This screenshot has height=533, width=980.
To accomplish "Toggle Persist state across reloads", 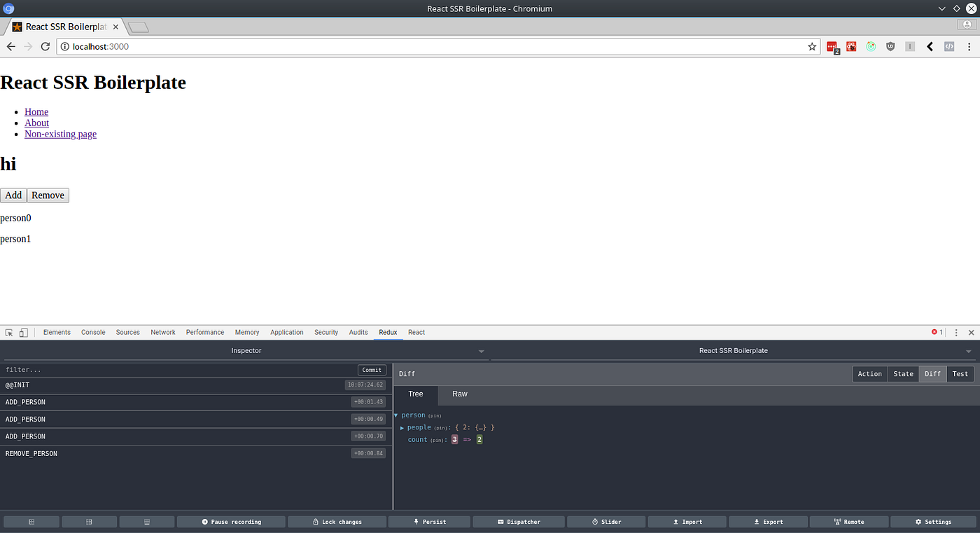I will (x=429, y=521).
